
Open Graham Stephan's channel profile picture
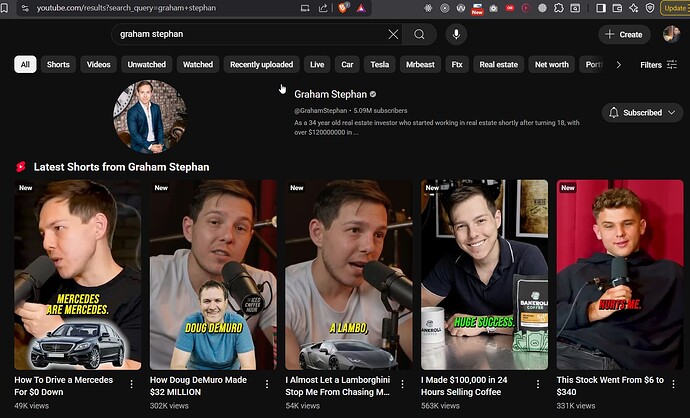150,117
